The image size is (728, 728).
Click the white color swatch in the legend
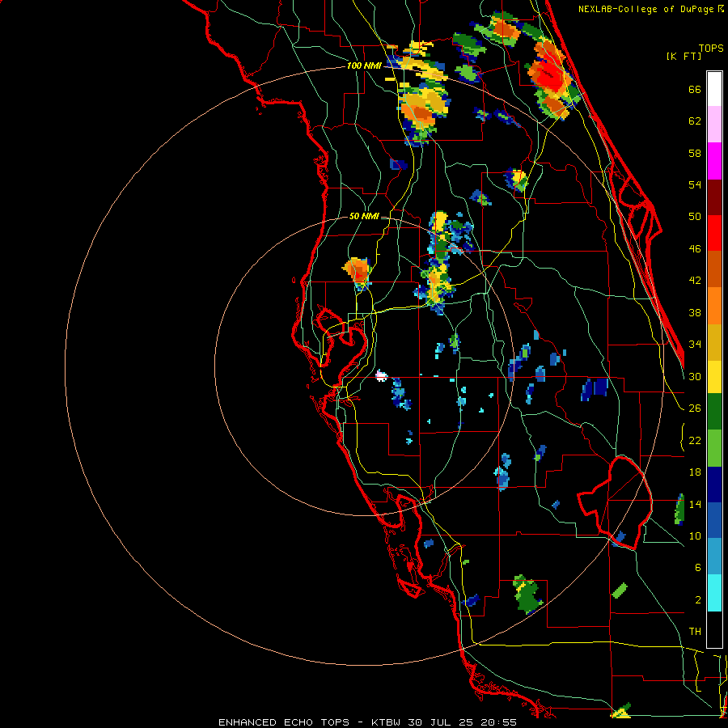coord(714,89)
